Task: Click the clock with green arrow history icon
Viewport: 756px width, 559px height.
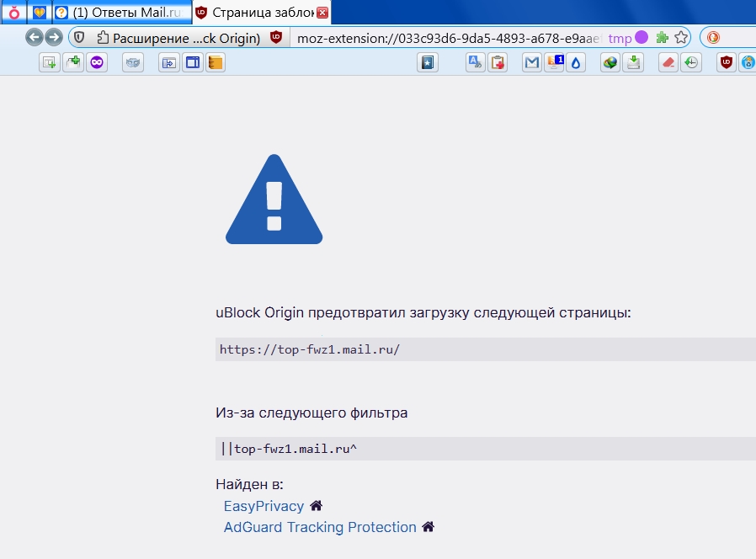Action: click(x=691, y=62)
